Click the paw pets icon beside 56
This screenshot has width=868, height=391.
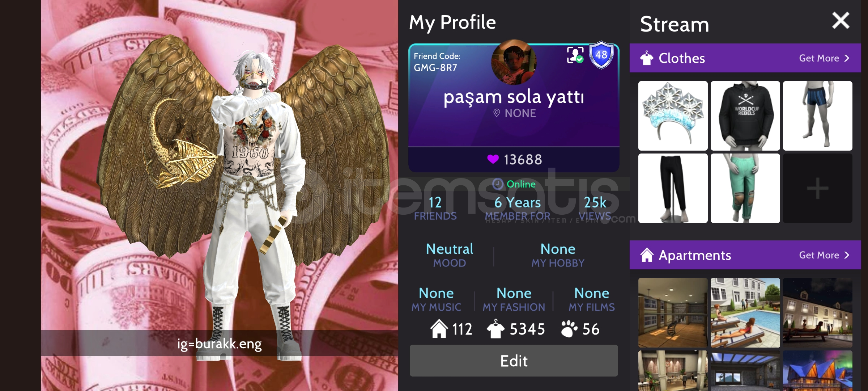coord(569,329)
